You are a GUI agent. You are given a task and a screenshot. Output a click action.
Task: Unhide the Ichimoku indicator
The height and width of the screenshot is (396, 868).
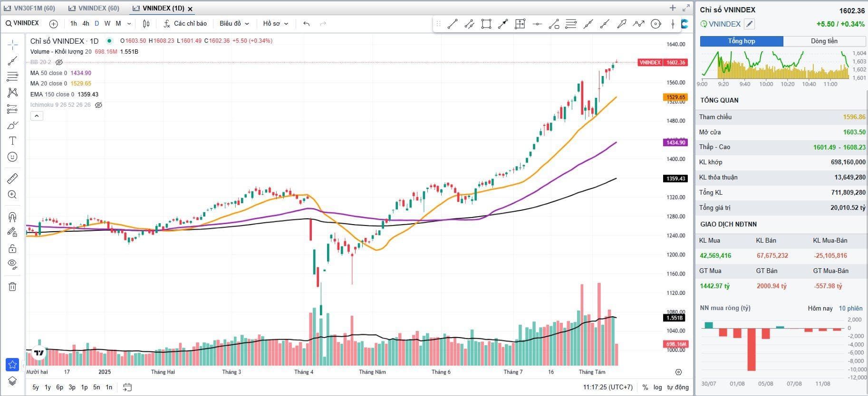[98, 105]
